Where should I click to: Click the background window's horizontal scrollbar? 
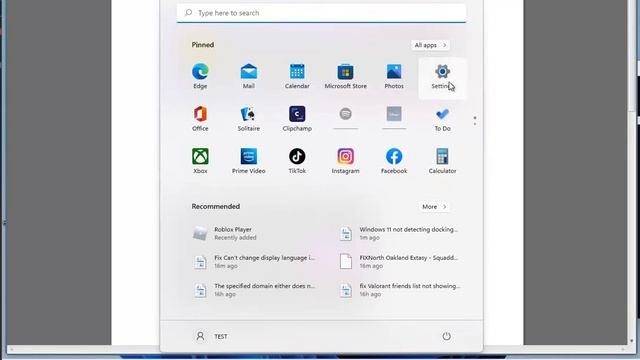(x=316, y=349)
